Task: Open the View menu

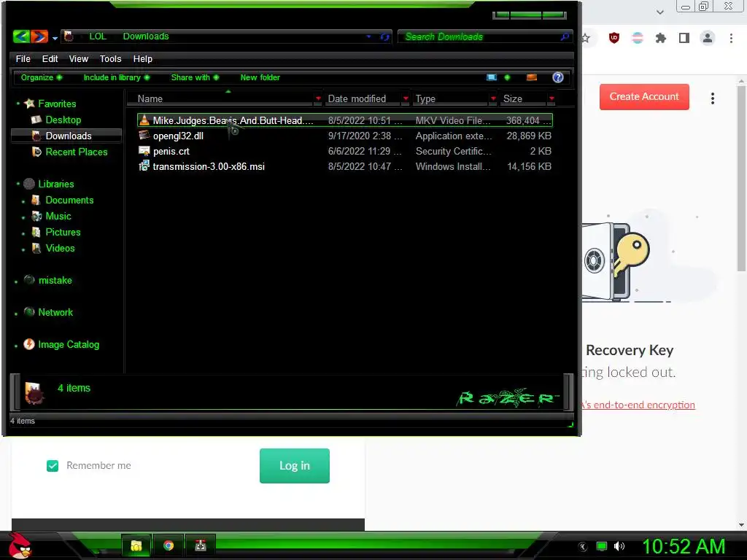Action: point(79,58)
